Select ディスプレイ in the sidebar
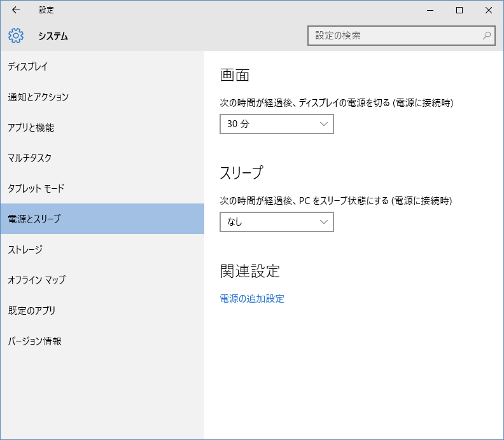Viewport: 504px width, 440px height. point(28,67)
